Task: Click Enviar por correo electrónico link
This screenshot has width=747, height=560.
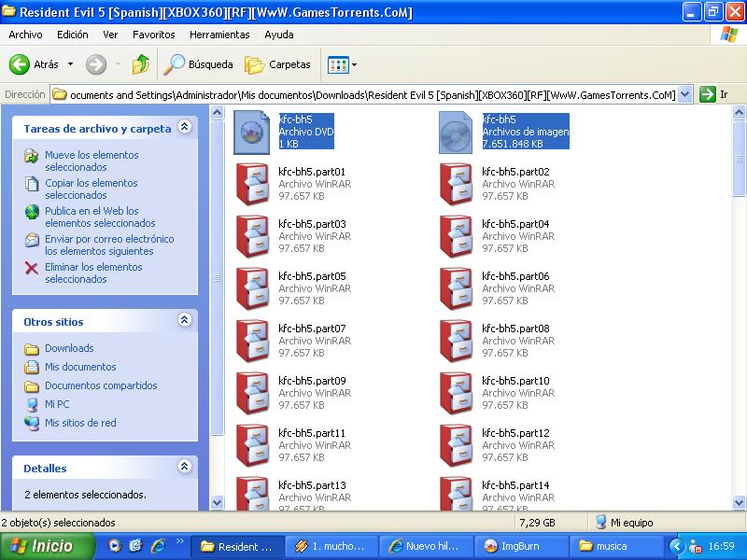Action: coord(109,245)
